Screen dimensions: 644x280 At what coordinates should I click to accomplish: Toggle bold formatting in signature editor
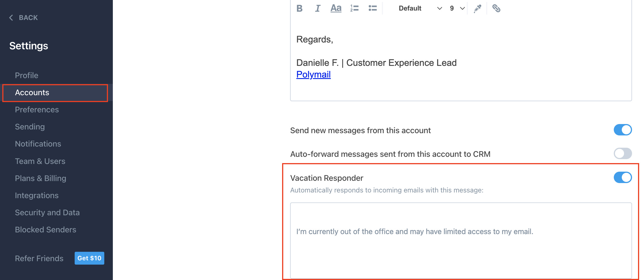point(299,9)
